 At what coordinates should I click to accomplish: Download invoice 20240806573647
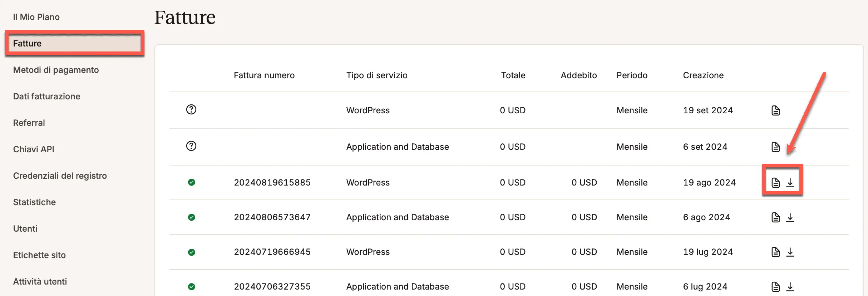tap(790, 217)
